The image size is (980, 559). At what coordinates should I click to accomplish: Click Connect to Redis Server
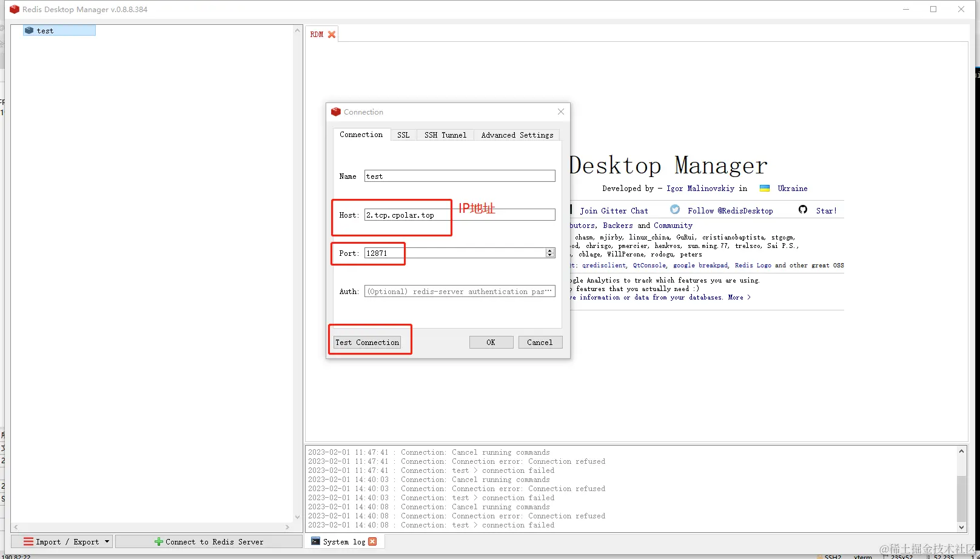point(209,541)
